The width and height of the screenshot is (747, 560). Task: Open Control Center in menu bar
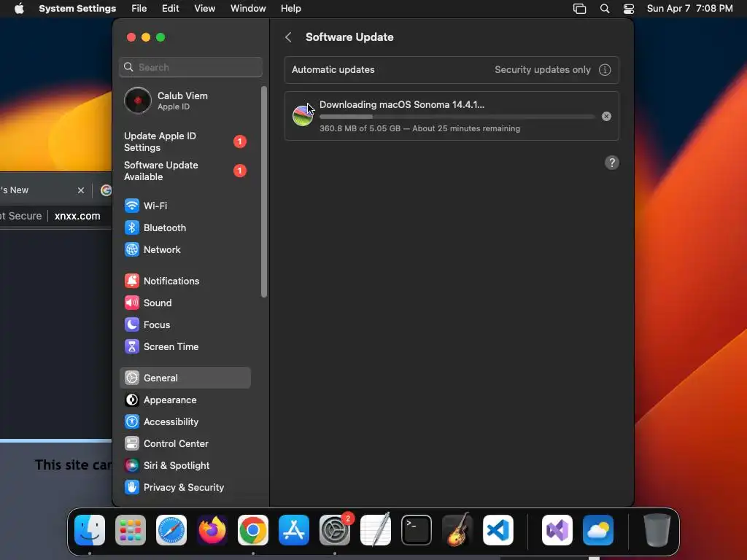pos(629,9)
